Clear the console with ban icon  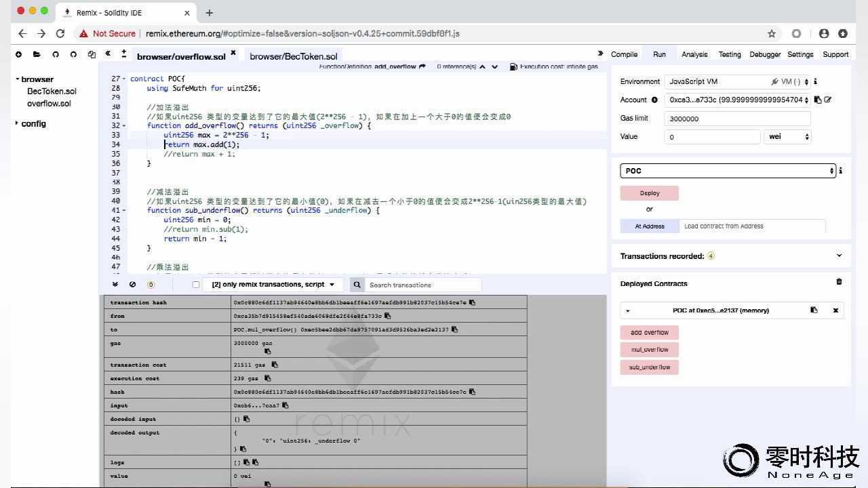(133, 285)
